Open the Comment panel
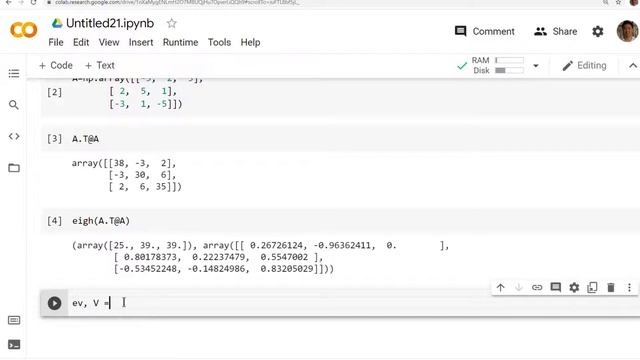The width and height of the screenshot is (640, 360). pyautogui.click(x=484, y=31)
